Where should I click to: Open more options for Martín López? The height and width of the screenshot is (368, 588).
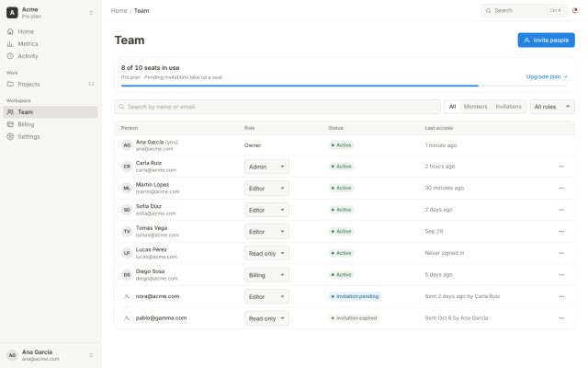[561, 188]
